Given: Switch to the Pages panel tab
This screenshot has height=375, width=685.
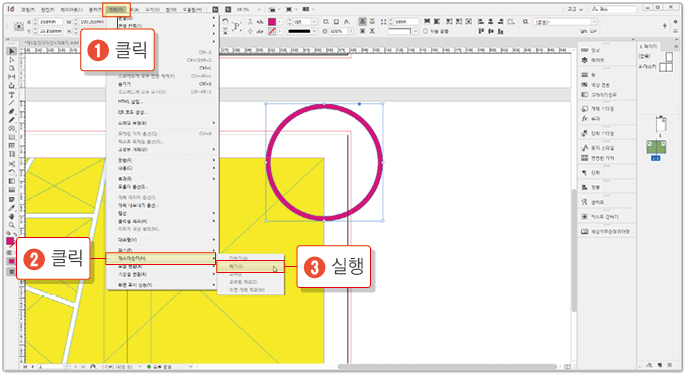Looking at the screenshot, I should (x=648, y=46).
